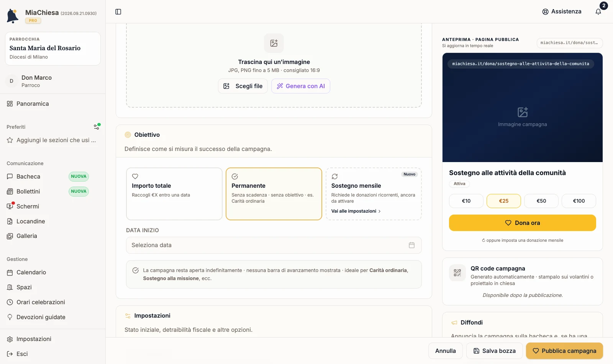This screenshot has width=613, height=364.
Task: Open the Calendario section
Action: tap(53, 272)
